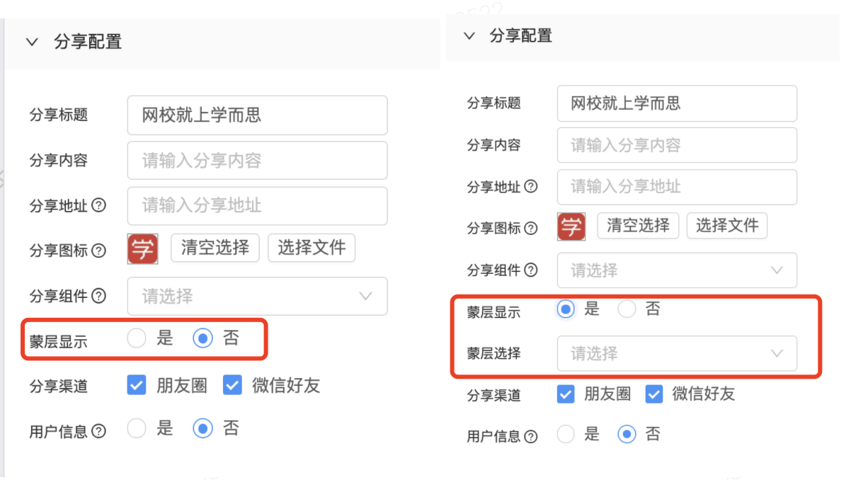Screen dimensions: 868x480
Task: Select 否 for 蒙层显示 in the right panel
Action: [x=627, y=309]
